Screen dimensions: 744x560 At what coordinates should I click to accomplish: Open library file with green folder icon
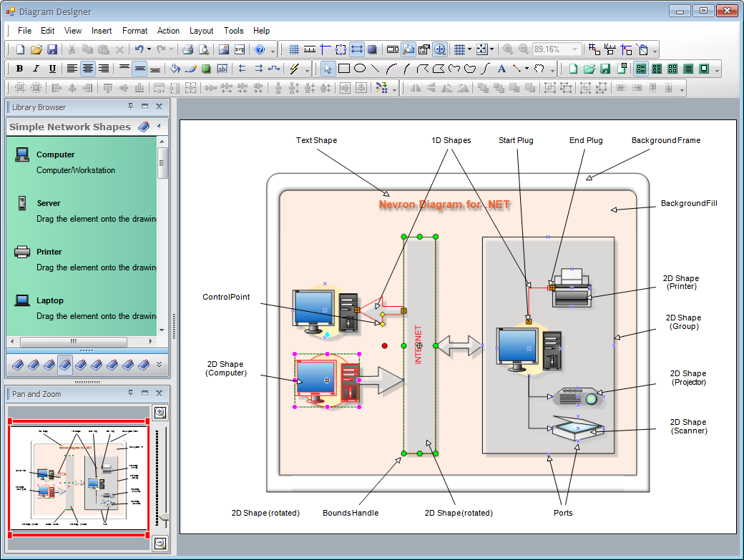[x=589, y=69]
